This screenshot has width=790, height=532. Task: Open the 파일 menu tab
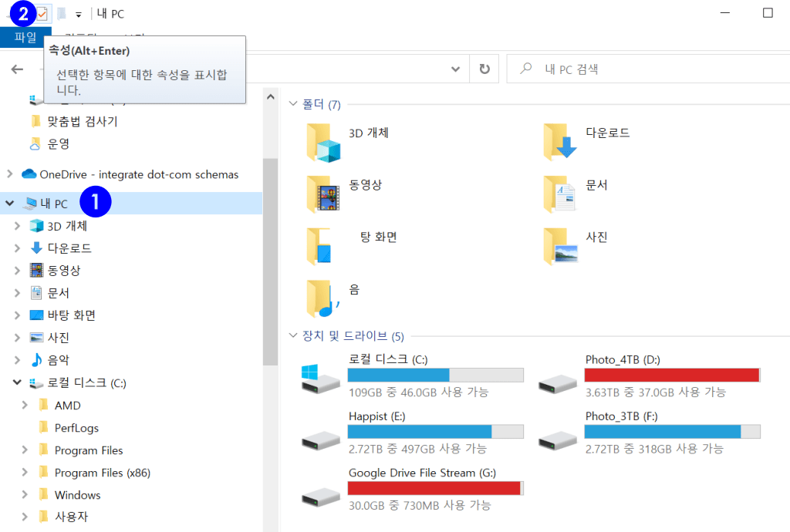[25, 36]
